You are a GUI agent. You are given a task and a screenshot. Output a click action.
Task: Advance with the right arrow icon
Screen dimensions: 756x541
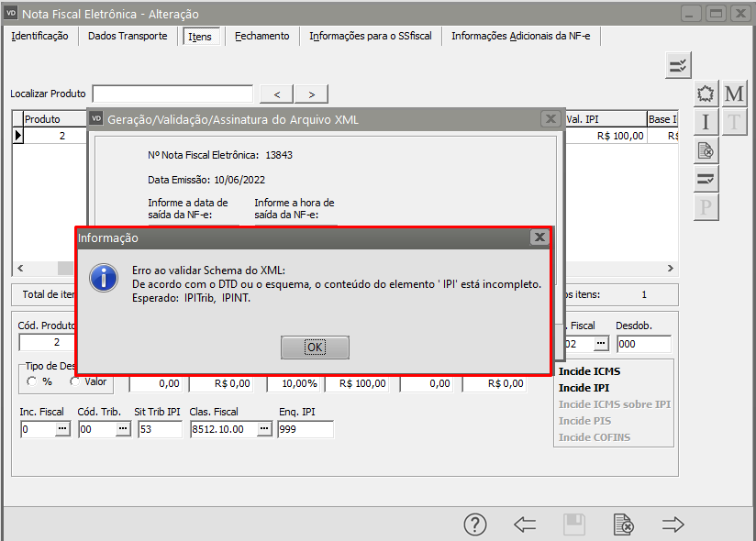pos(673,524)
